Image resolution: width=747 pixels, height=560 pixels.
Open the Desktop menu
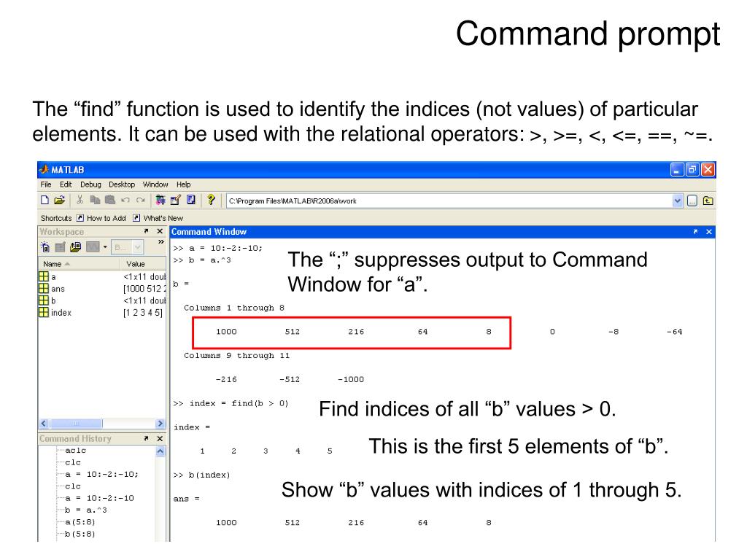click(122, 184)
